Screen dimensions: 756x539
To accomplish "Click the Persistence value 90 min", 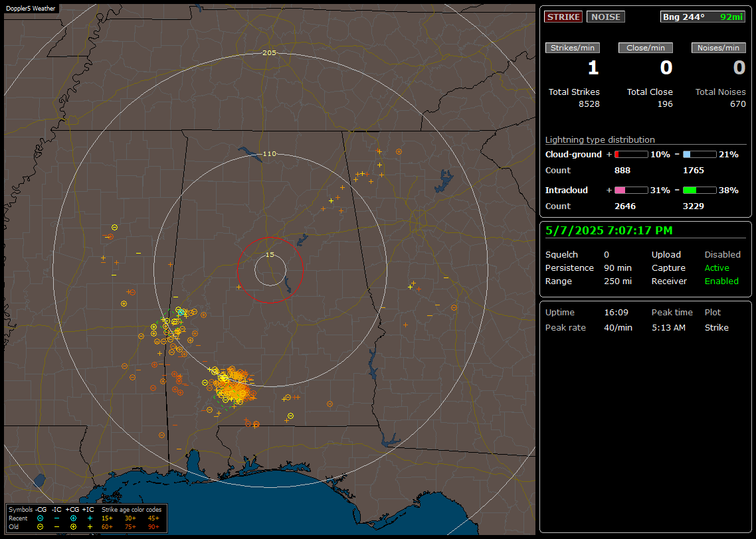I will (x=618, y=268).
